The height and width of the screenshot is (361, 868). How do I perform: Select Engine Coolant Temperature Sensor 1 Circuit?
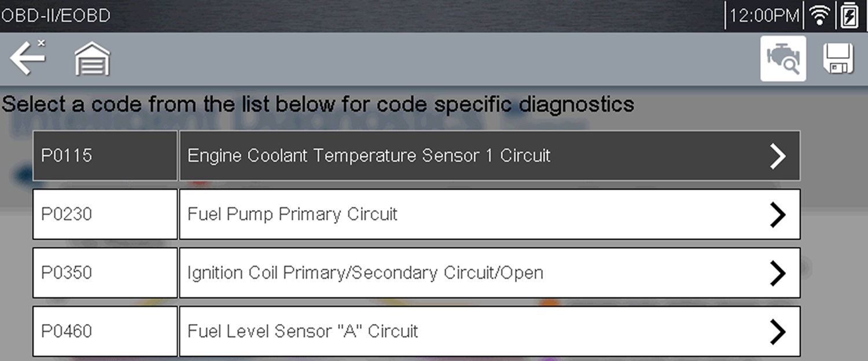click(368, 156)
